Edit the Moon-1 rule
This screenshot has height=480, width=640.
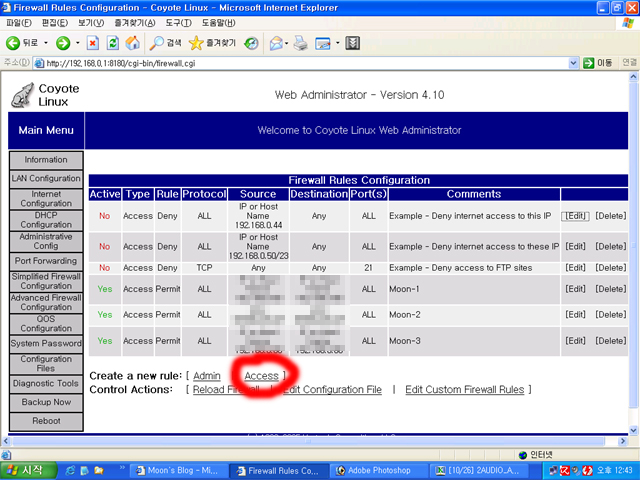(575, 289)
